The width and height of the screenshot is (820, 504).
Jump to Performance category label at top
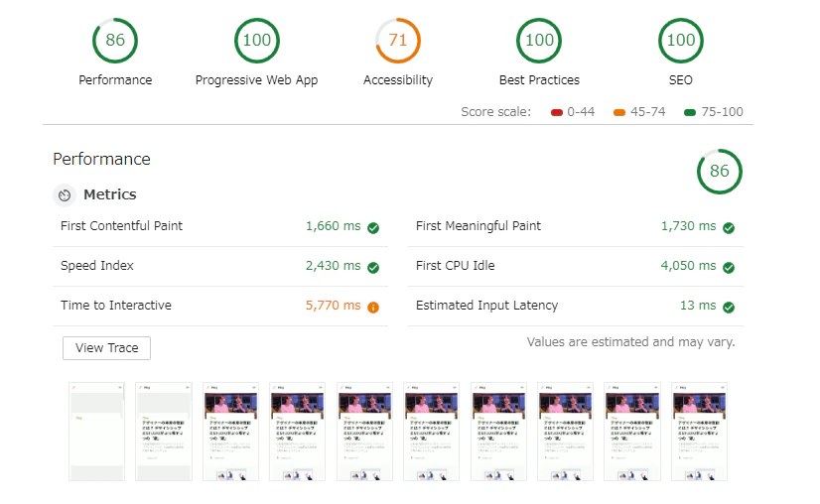[x=115, y=80]
